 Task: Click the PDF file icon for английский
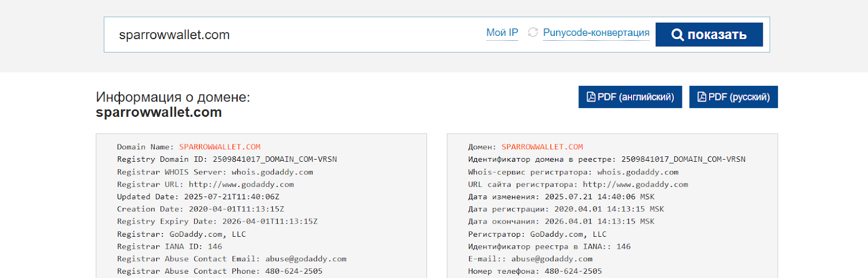(x=591, y=97)
